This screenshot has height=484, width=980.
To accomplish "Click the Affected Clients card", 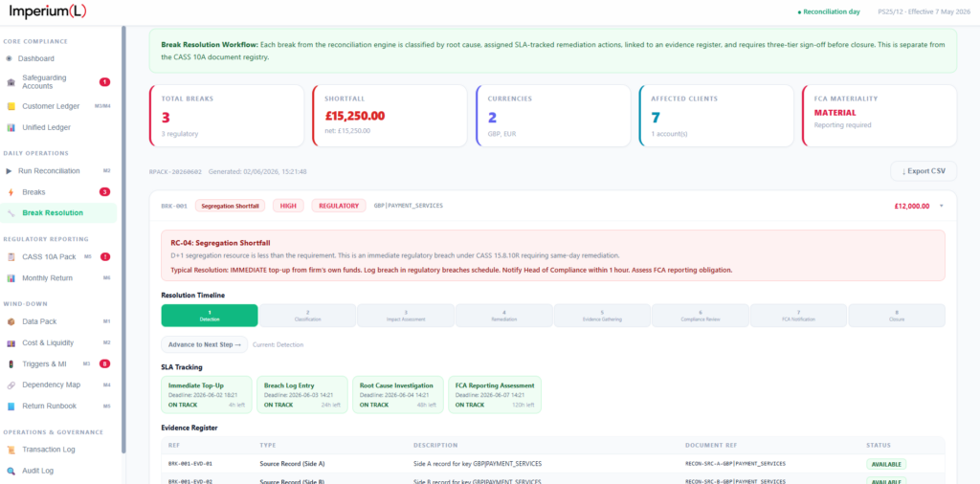I will pyautogui.click(x=716, y=116).
